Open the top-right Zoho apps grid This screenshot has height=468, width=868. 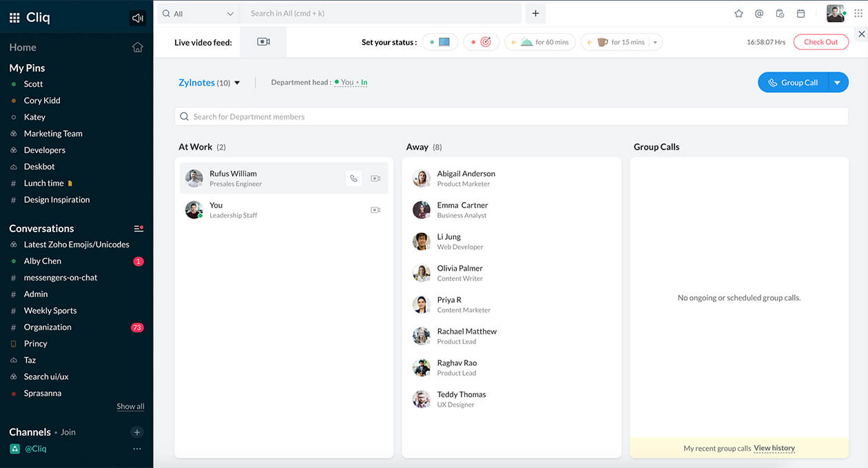click(x=858, y=14)
